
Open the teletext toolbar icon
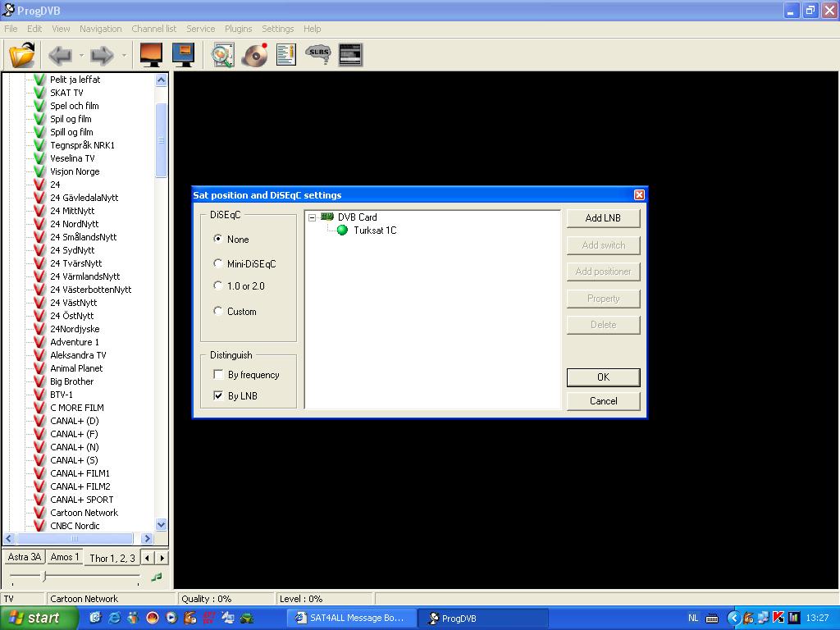coord(351,55)
